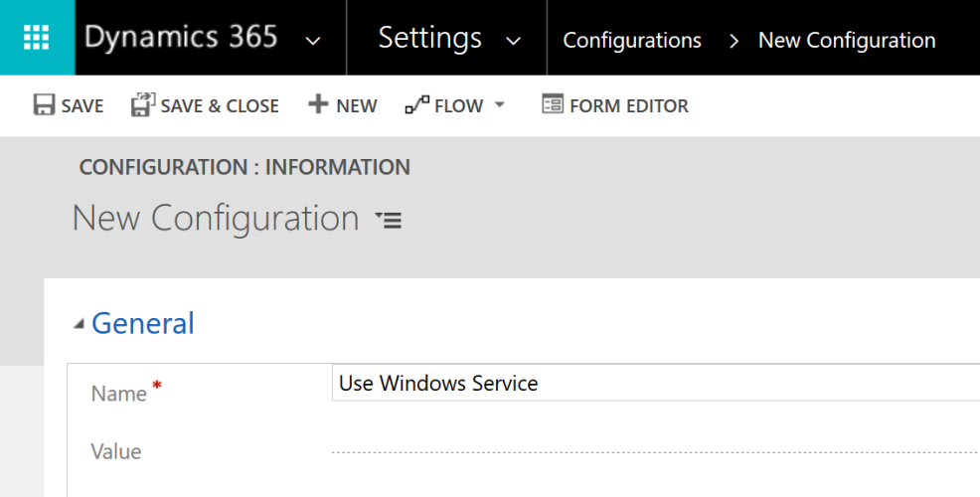Click the Save floppy disk icon
This screenshot has height=497, width=980.
coord(44,104)
